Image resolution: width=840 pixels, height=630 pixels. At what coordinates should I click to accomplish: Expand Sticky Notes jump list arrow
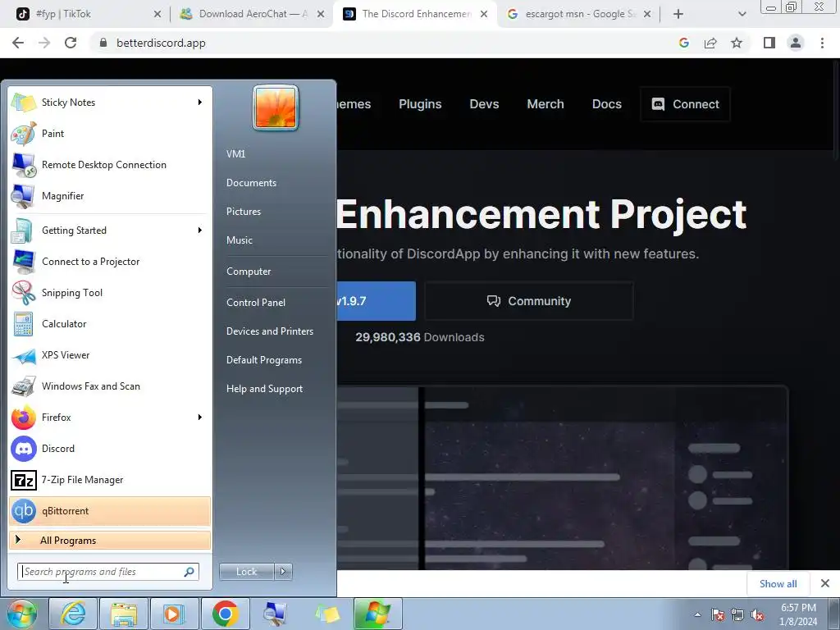(x=200, y=102)
